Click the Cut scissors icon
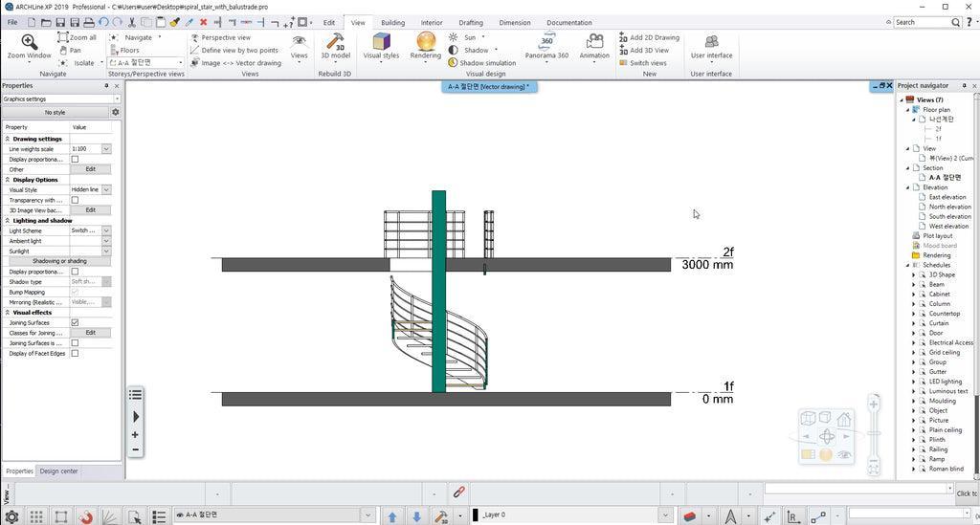 (132, 23)
